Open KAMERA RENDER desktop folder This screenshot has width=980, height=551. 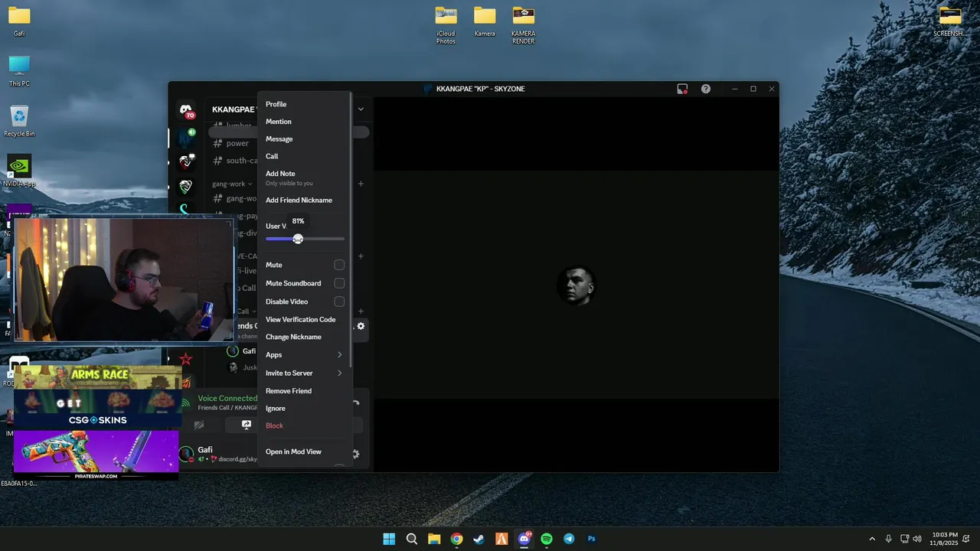(x=524, y=24)
